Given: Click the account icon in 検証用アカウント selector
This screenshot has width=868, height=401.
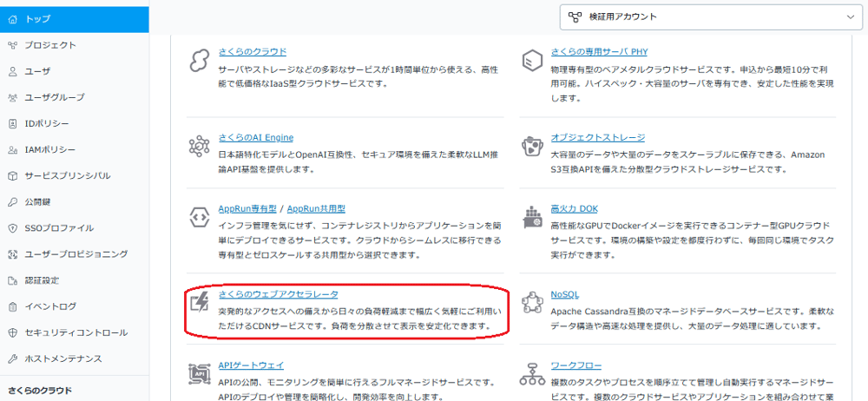Looking at the screenshot, I should [575, 17].
